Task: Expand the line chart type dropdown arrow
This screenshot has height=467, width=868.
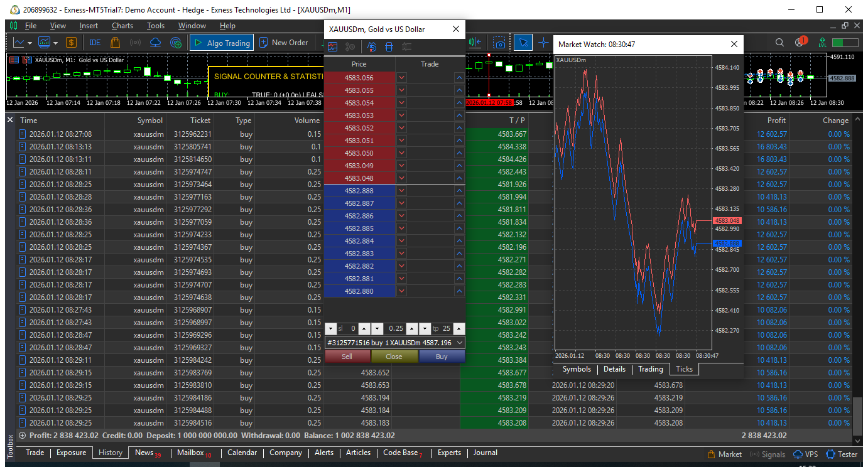Action: (x=31, y=43)
